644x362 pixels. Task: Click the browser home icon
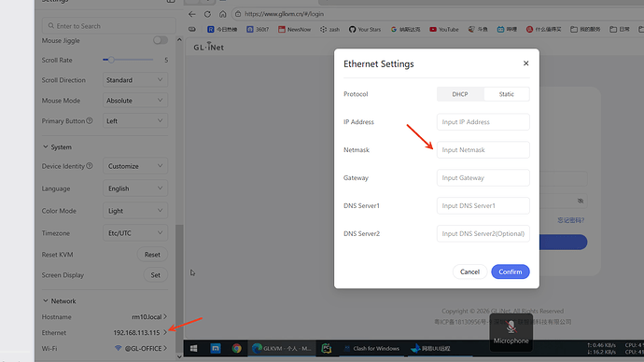click(x=223, y=14)
